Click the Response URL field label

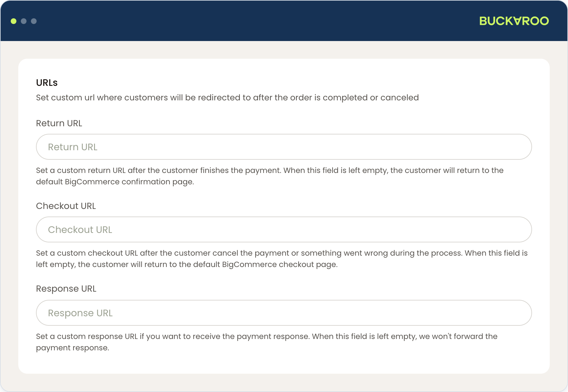pyautogui.click(x=66, y=289)
